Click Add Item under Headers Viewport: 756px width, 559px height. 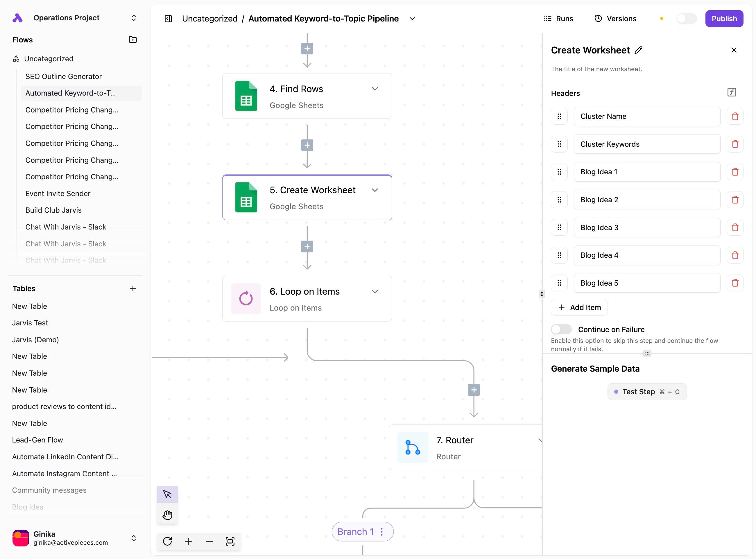(579, 307)
